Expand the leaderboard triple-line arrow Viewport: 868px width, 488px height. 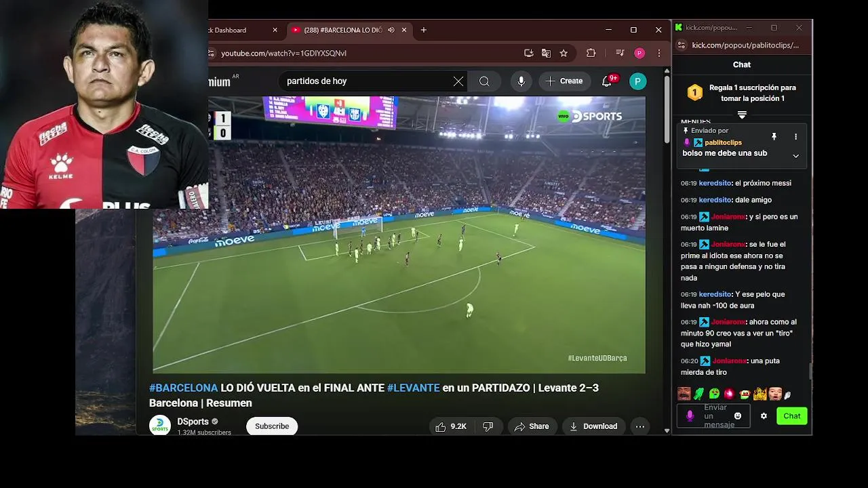pyautogui.click(x=742, y=115)
